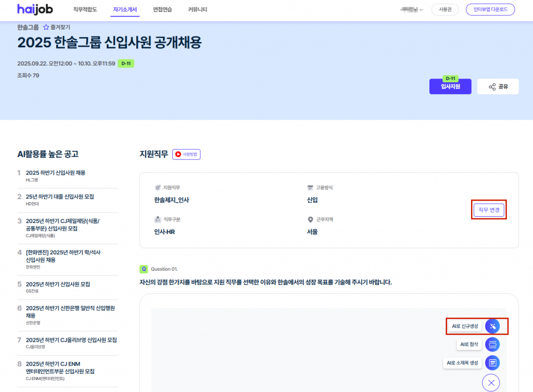Click the 직무 변경 button
This screenshot has width=533, height=392.
[x=489, y=210]
